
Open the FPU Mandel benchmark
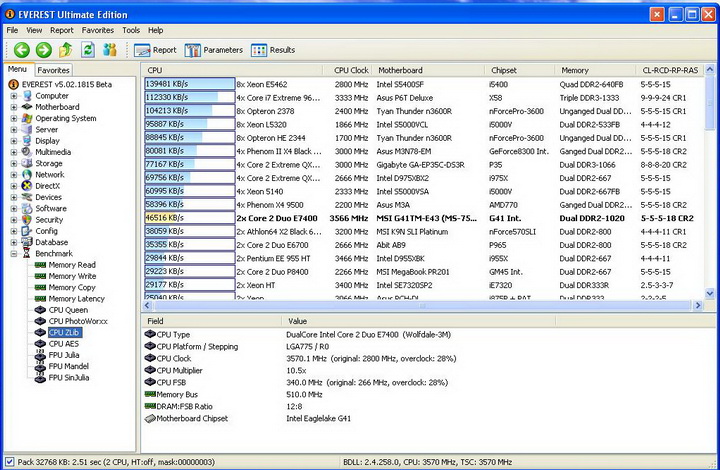(x=68, y=366)
